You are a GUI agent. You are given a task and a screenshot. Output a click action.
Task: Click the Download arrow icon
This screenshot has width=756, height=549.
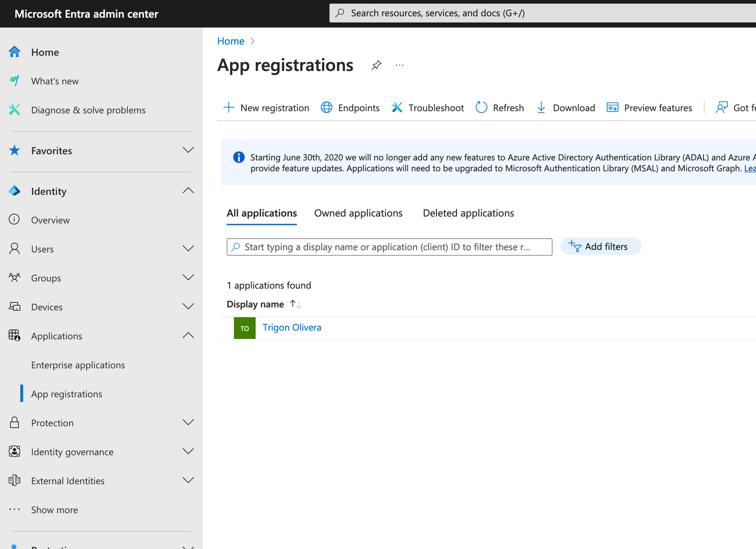tap(541, 108)
